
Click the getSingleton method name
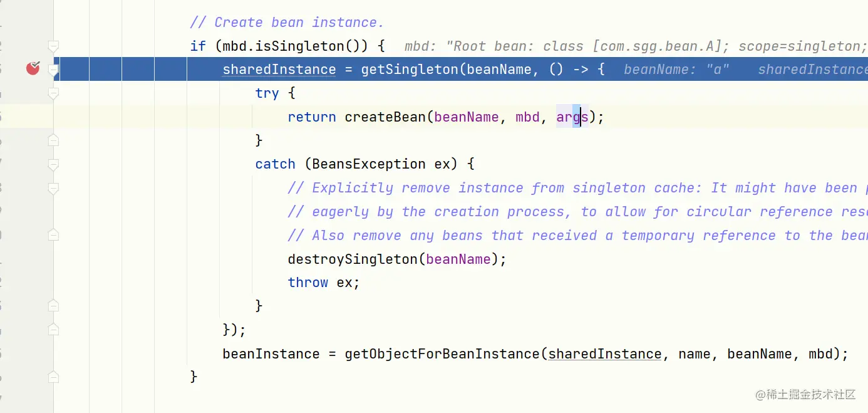[410, 70]
